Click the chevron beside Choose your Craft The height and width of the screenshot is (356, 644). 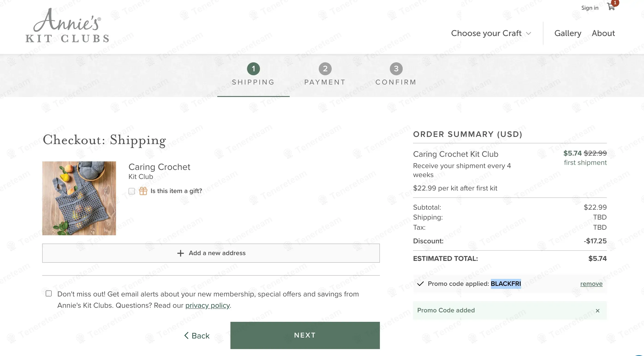(528, 33)
